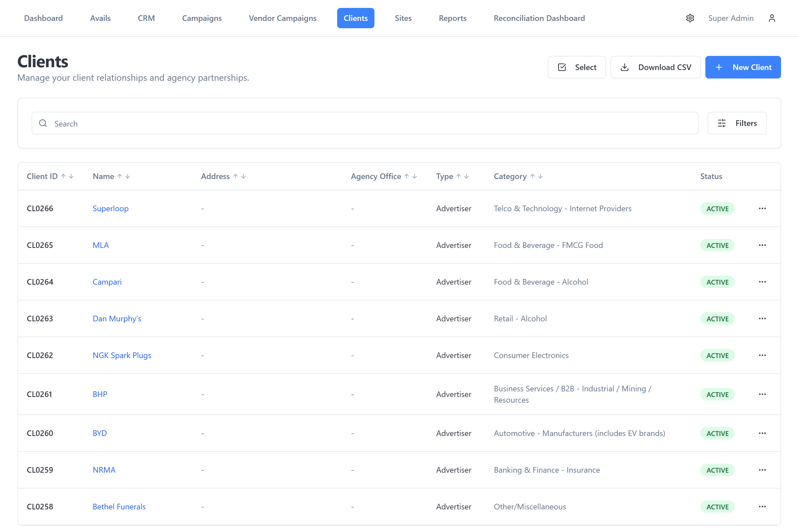
Task: Sort Client ID ascending arrow
Action: pos(63,176)
